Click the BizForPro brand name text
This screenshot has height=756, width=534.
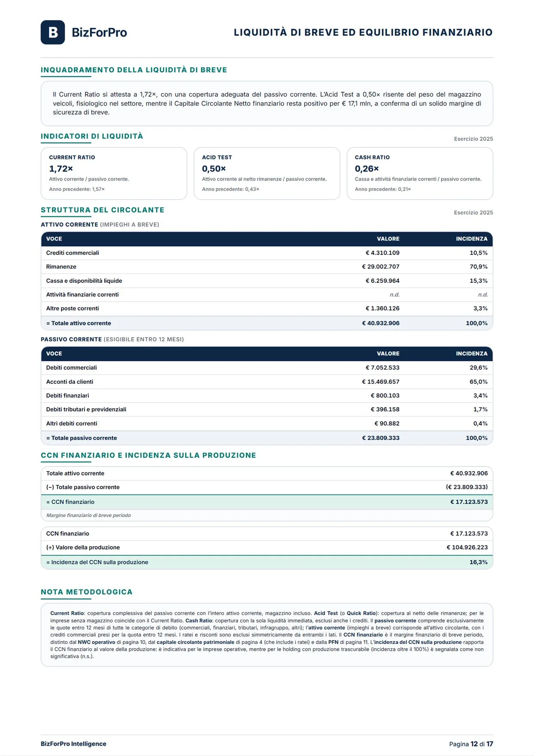click(x=99, y=32)
